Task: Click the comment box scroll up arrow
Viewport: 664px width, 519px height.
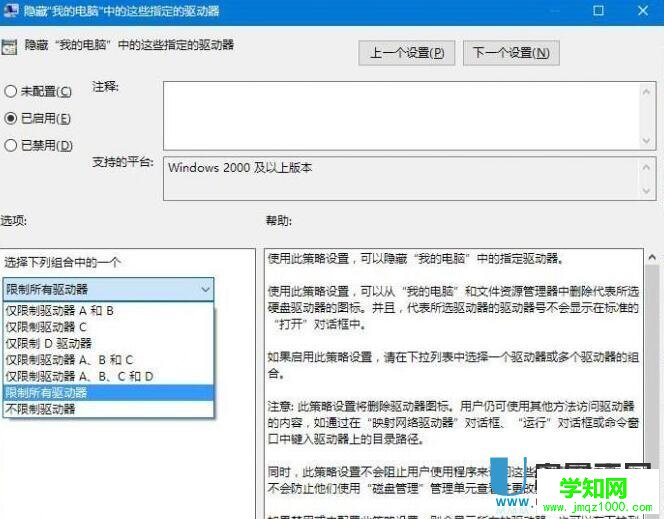Action: pyautogui.click(x=646, y=91)
